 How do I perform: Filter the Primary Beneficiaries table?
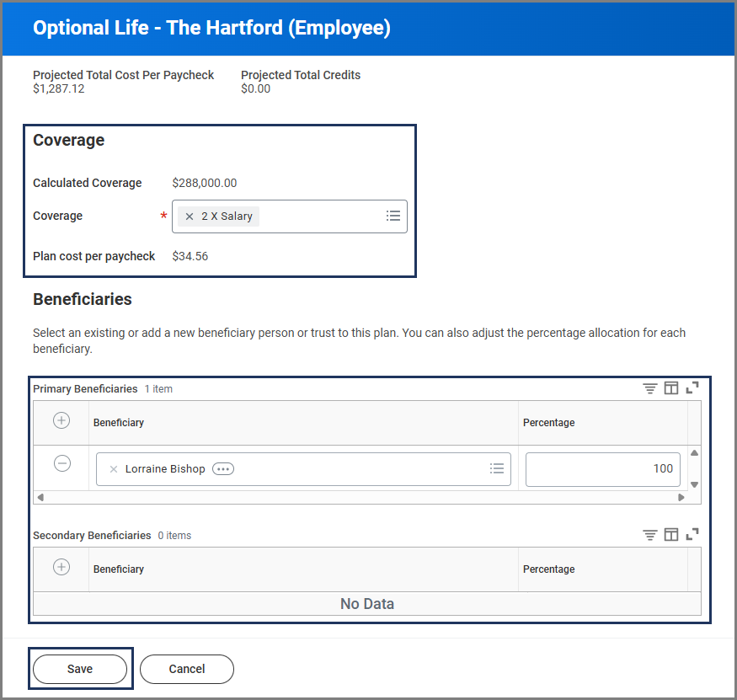pyautogui.click(x=649, y=388)
